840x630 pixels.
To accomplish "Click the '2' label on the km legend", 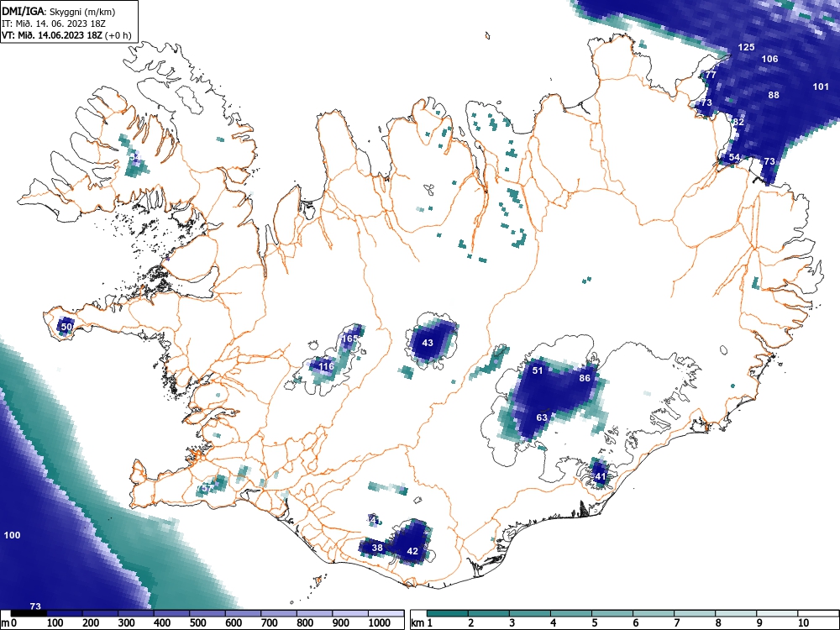I will click(x=471, y=623).
